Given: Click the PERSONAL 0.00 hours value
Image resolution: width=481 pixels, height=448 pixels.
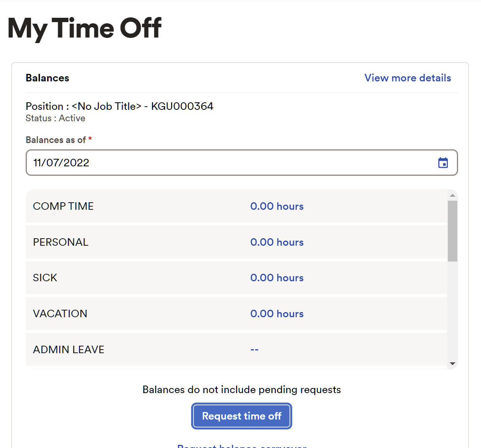Looking at the screenshot, I should pos(277,242).
